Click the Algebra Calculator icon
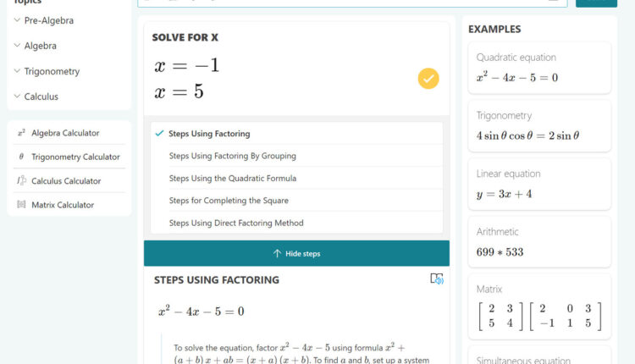This screenshot has width=635, height=364. click(21, 133)
